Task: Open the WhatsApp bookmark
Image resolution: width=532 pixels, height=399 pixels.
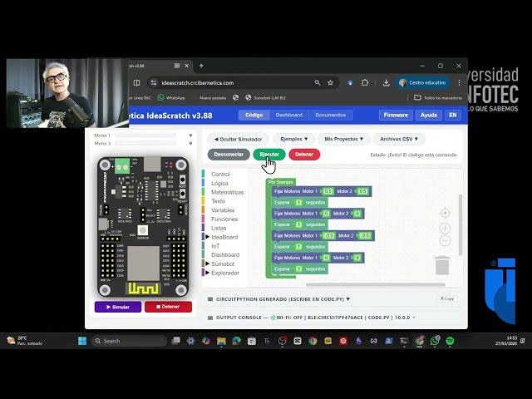Action: pyautogui.click(x=171, y=98)
